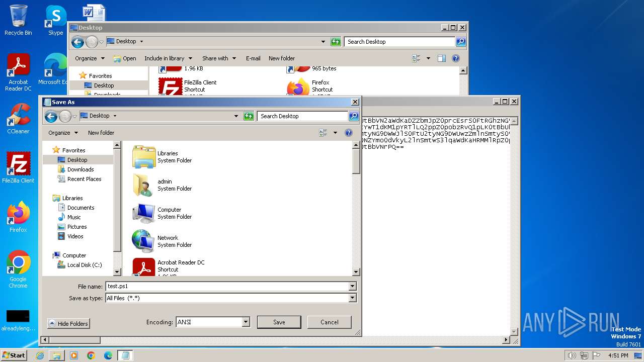Click clock showing 4:51 PM
Viewport: 644px width, 362px height.
tap(618, 355)
